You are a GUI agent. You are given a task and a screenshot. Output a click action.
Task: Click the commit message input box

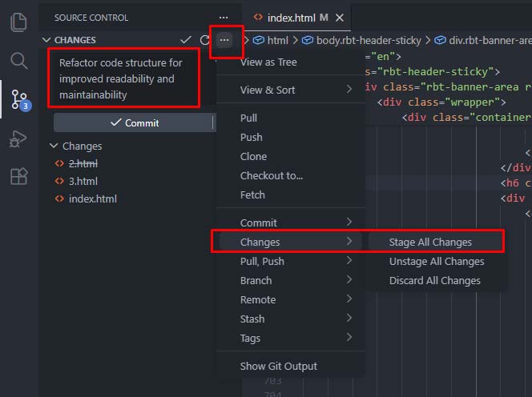[x=124, y=78]
